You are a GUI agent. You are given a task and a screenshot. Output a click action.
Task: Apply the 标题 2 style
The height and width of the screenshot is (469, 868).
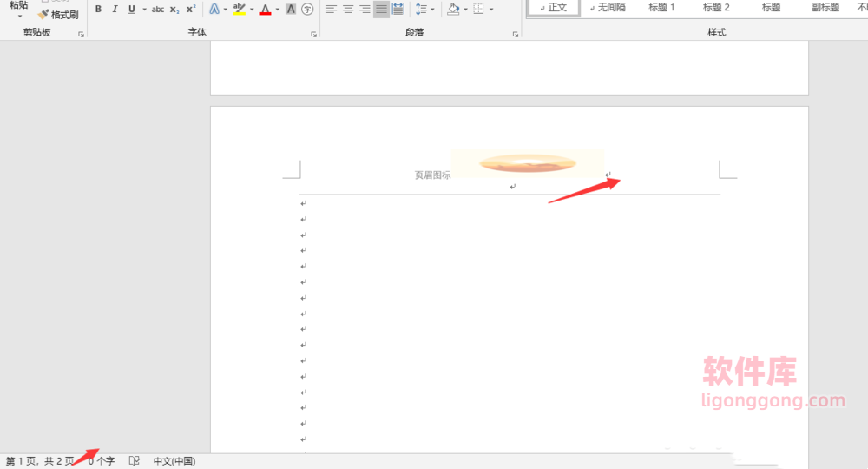[716, 8]
